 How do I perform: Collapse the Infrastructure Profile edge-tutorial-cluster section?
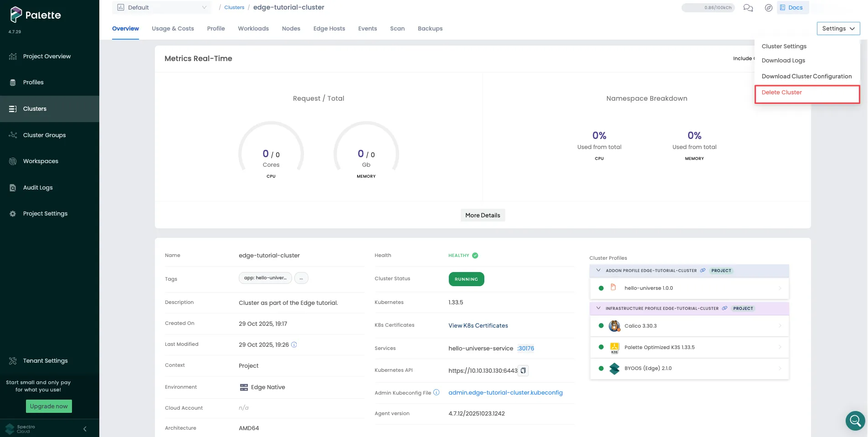coord(598,308)
